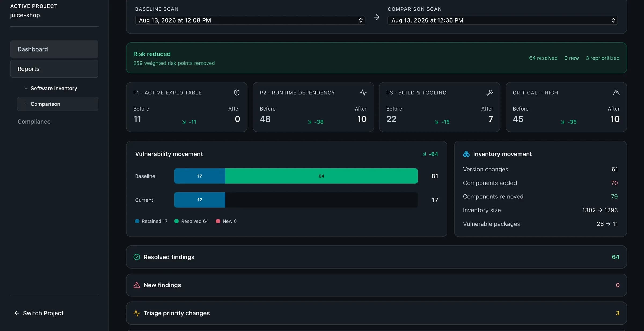Viewport: 644px width, 331px height.
Task: Open the Reports section in sidebar
Action: [54, 69]
